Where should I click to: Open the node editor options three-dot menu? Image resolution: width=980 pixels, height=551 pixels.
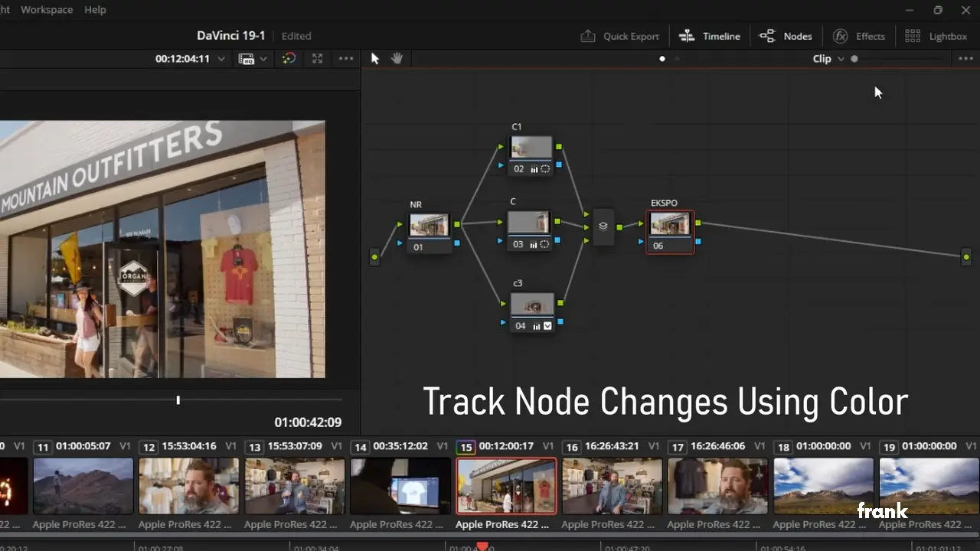(965, 59)
